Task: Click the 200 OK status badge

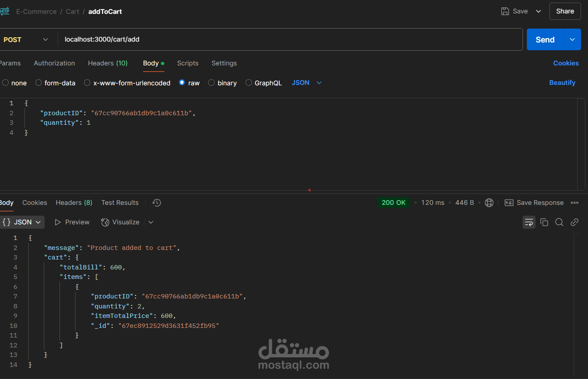Action: (394, 203)
